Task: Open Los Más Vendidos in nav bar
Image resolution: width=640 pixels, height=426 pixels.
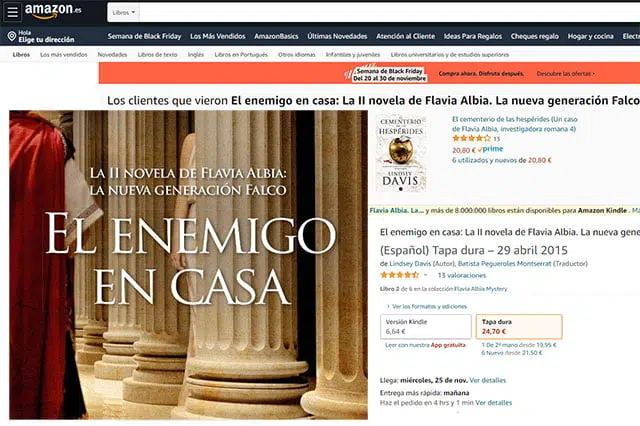Action: pyautogui.click(x=218, y=36)
